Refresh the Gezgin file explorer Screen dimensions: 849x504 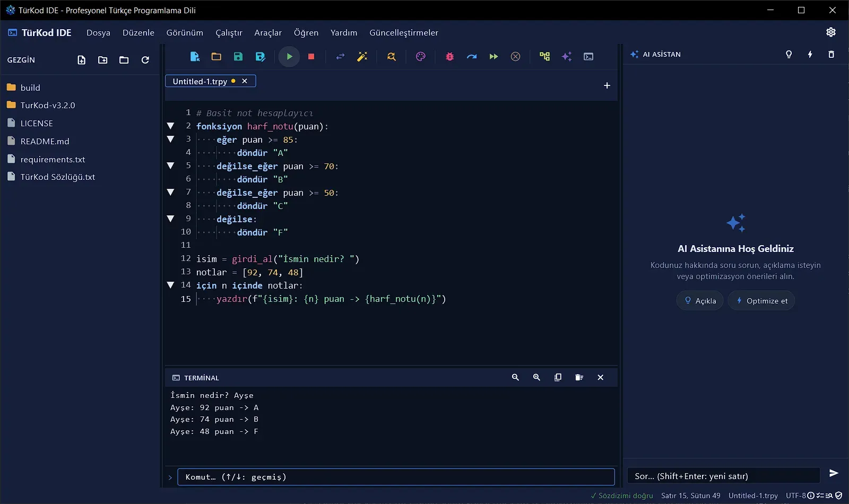point(145,60)
